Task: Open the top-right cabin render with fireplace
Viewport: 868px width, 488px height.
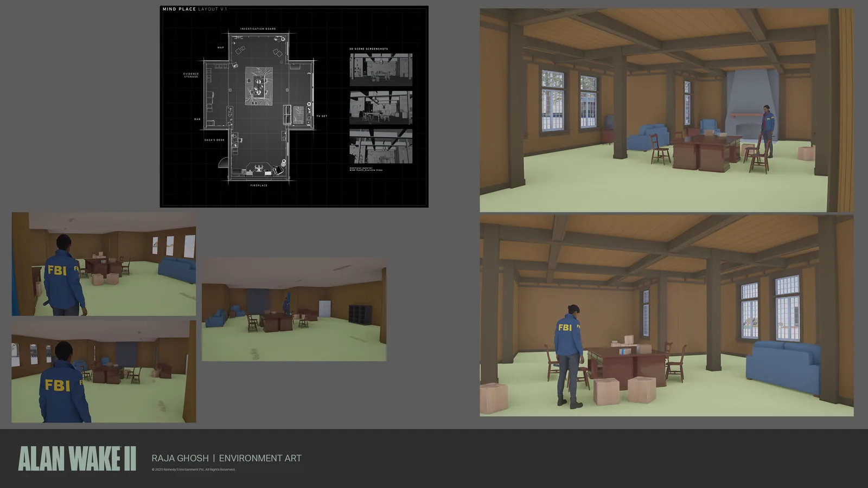Action: (666, 110)
